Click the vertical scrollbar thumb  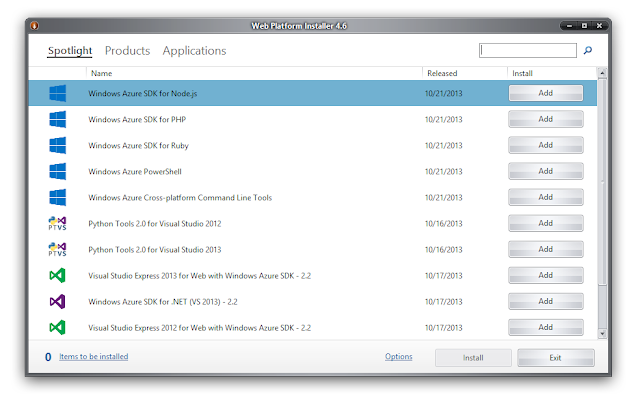(602, 182)
